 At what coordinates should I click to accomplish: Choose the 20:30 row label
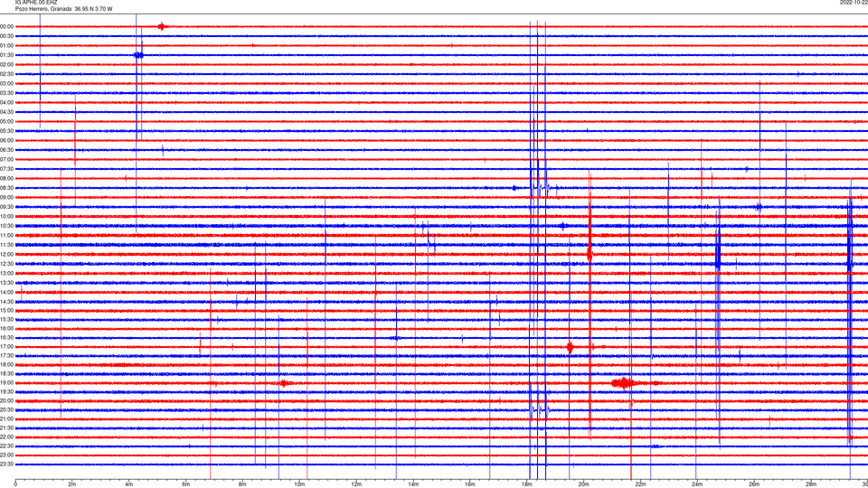pos(7,410)
